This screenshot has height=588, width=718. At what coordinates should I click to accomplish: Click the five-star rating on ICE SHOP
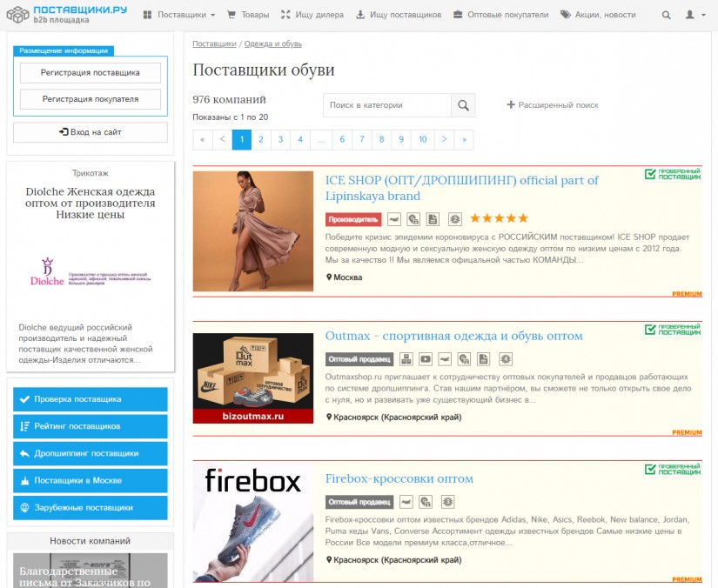point(500,218)
